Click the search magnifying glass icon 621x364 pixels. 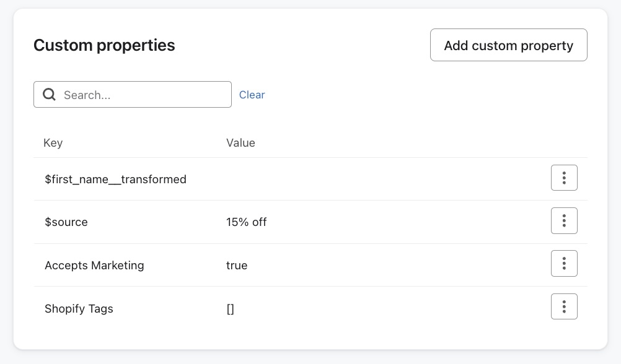(x=49, y=94)
